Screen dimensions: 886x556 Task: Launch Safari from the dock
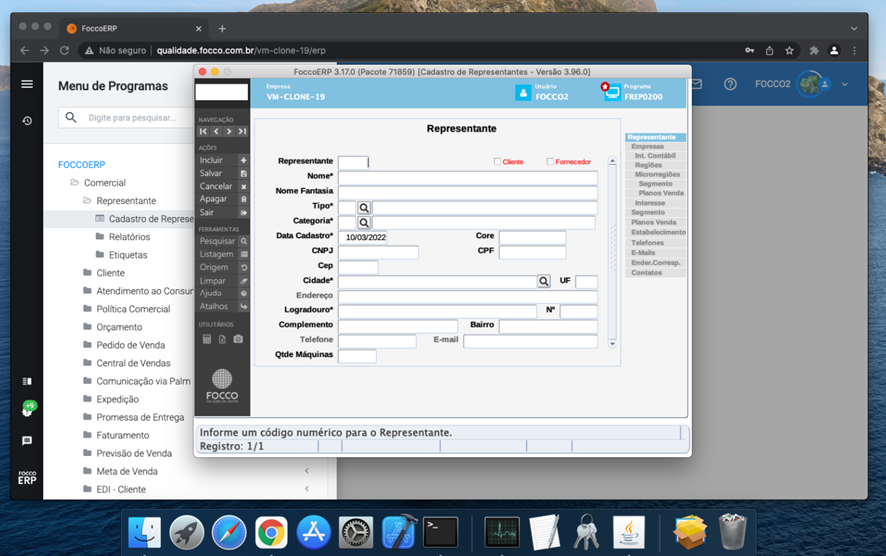pyautogui.click(x=229, y=532)
